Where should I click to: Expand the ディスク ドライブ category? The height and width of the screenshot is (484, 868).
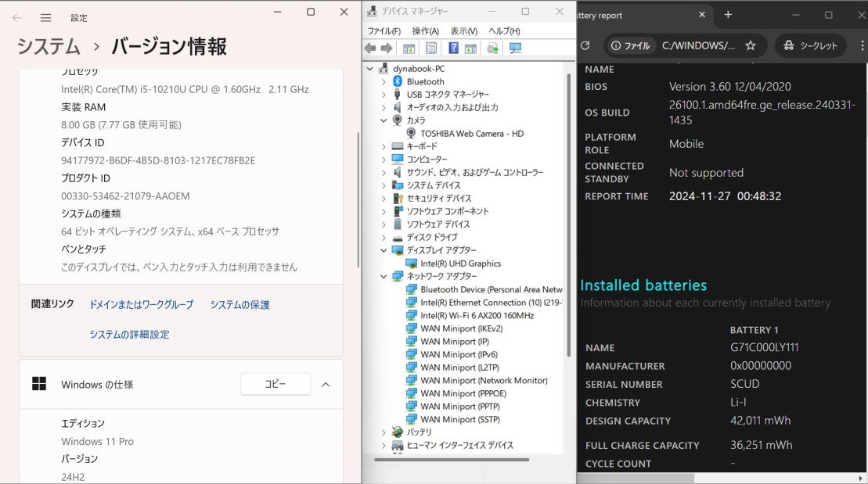click(384, 237)
